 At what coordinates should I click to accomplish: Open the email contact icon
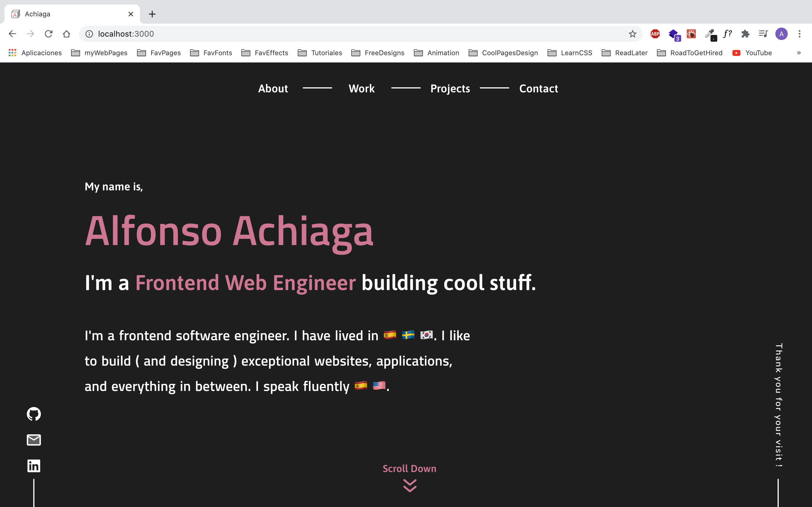point(33,440)
